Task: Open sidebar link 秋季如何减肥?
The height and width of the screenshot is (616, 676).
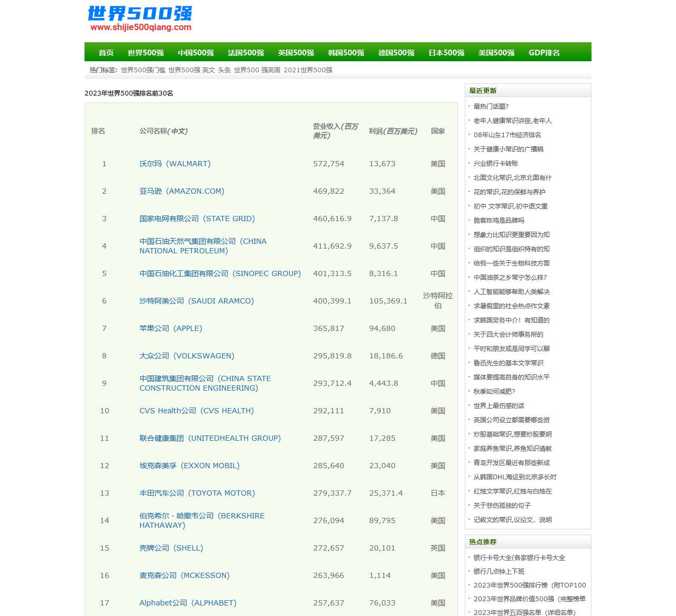Action: pyautogui.click(x=494, y=391)
